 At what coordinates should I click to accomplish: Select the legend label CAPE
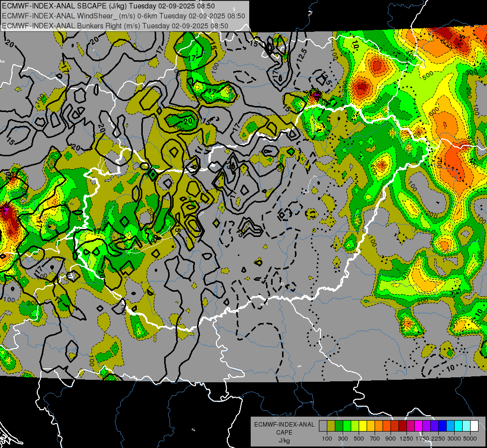(x=284, y=433)
